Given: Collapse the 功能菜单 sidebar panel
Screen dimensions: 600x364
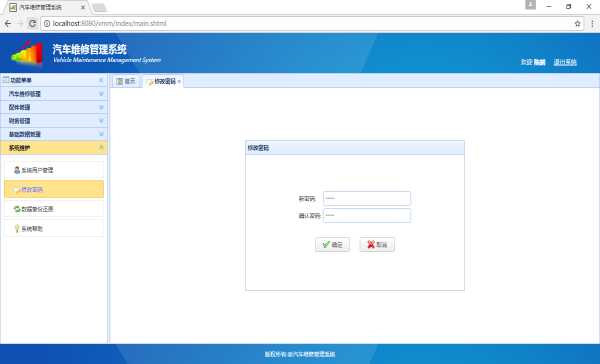Looking at the screenshot, I should tap(101, 80).
